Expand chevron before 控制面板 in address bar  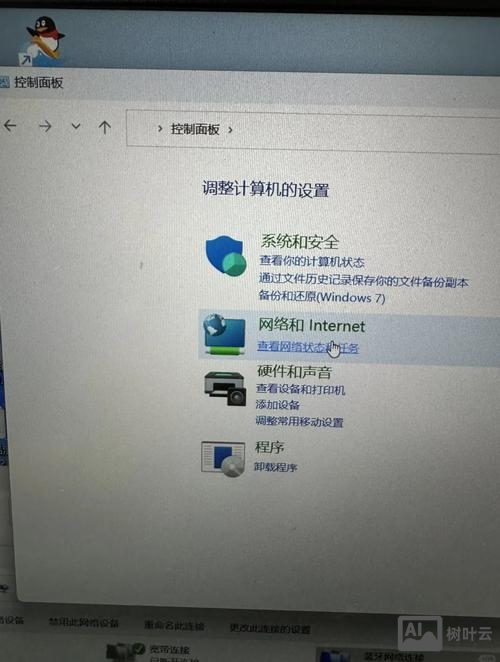click(x=160, y=128)
